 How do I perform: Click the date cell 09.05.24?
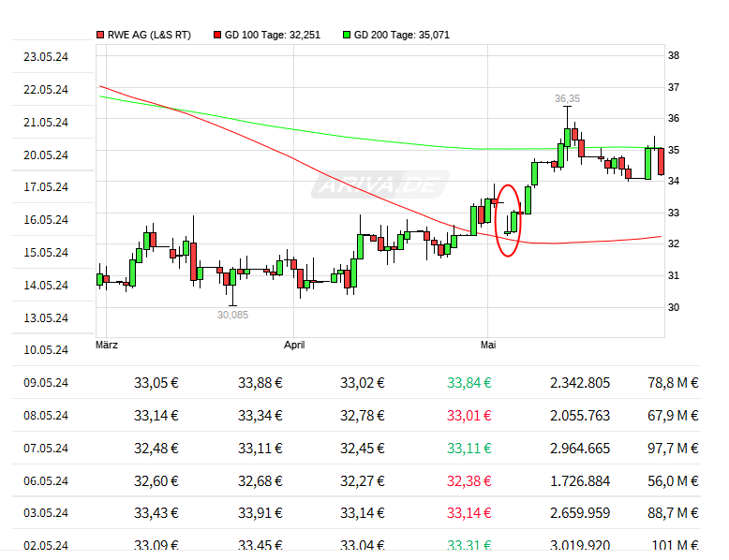46,382
